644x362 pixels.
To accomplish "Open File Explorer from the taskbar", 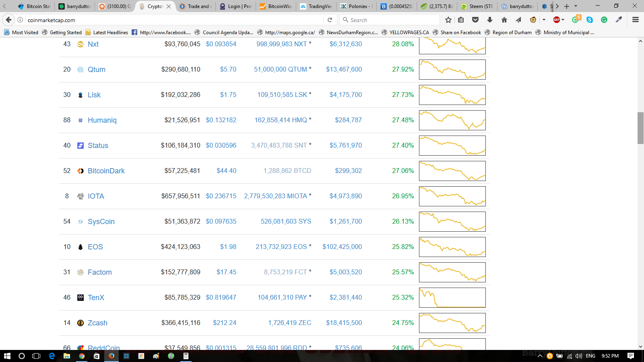I will coord(67,356).
